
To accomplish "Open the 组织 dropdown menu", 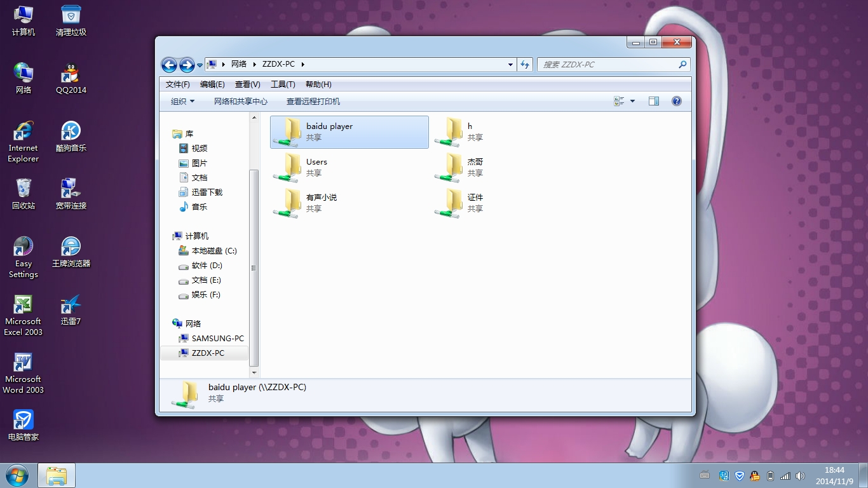I will 182,101.
